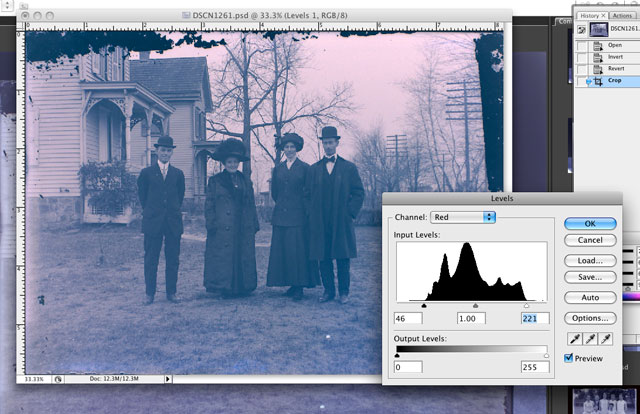Set history brush source to Invert

coord(582,57)
